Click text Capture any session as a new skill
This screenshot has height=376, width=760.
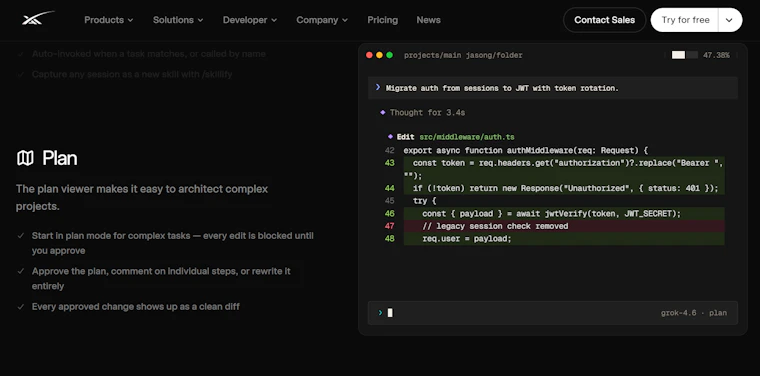click(132, 75)
